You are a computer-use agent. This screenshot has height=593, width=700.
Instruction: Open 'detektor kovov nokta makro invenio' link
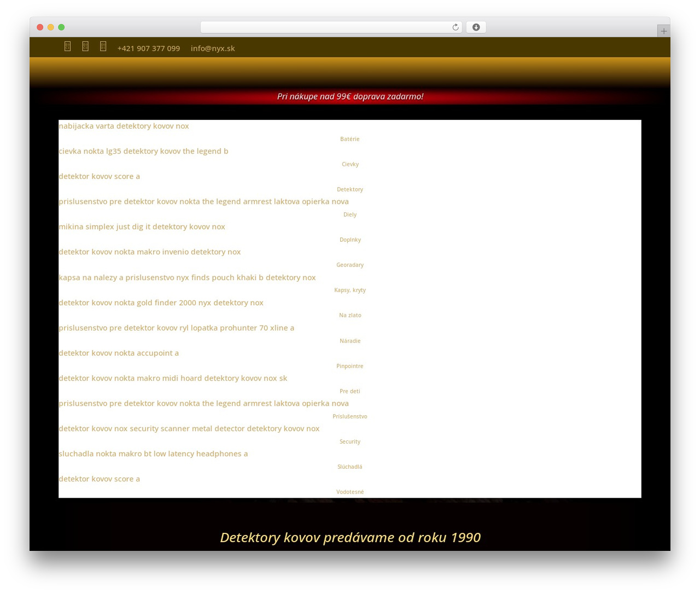point(149,252)
